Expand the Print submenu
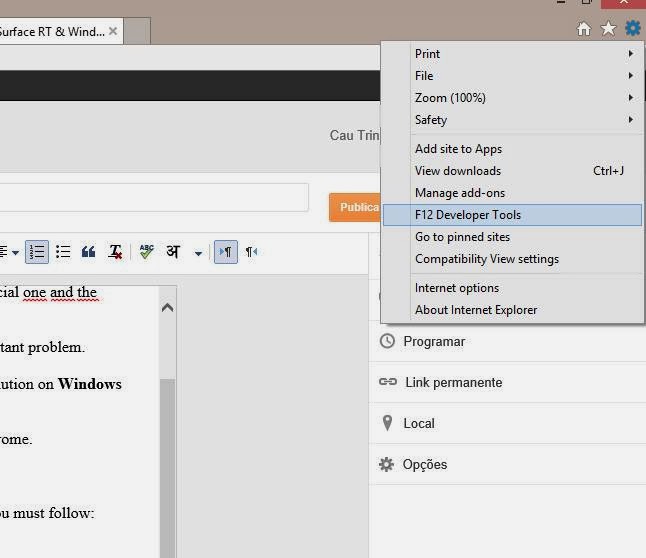 click(512, 54)
